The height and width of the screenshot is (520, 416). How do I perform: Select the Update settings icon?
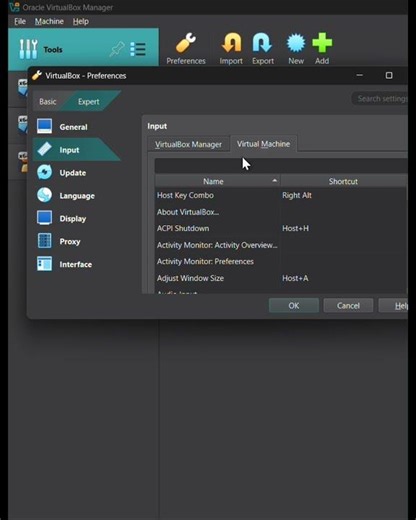pyautogui.click(x=44, y=172)
